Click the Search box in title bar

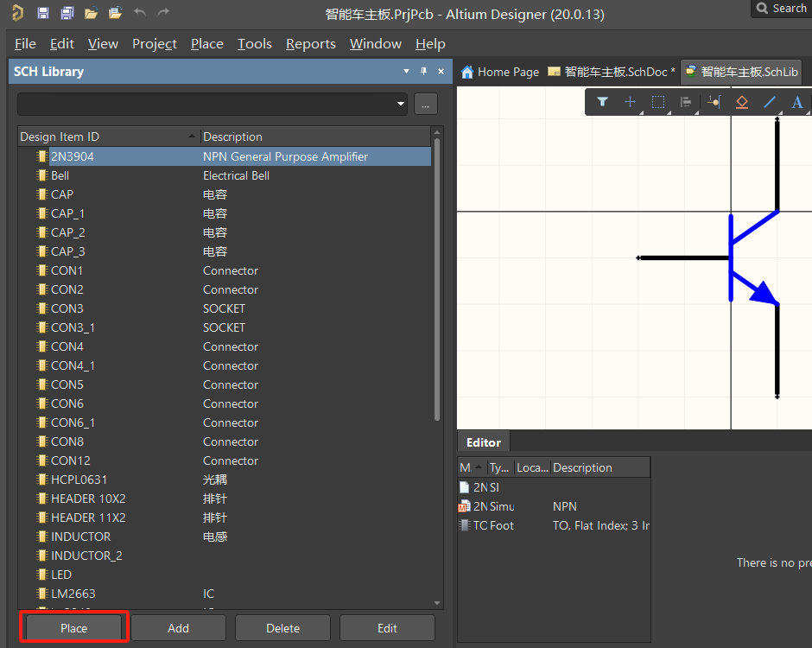[x=782, y=9]
